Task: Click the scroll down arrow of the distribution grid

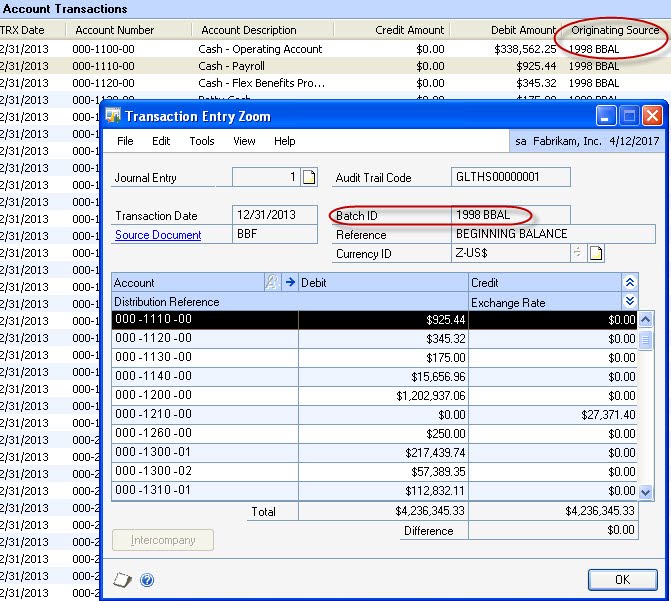Action: [646, 492]
